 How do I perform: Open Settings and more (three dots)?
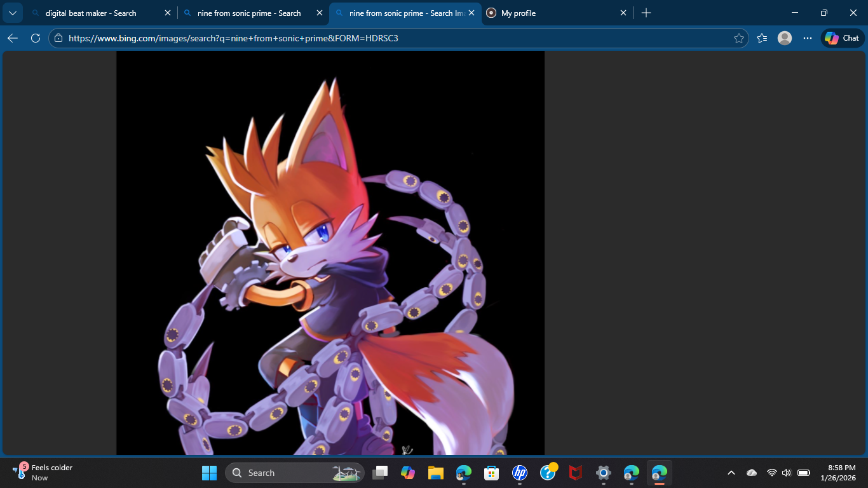click(808, 38)
